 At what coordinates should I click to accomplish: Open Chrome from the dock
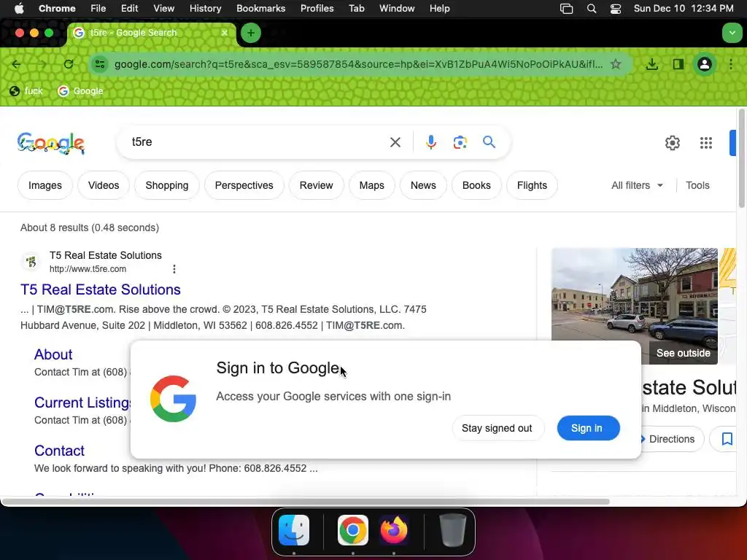[352, 530]
